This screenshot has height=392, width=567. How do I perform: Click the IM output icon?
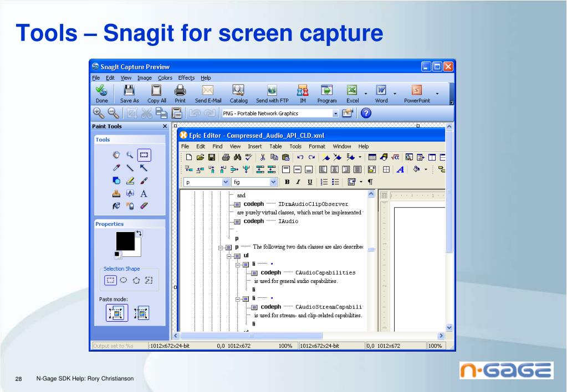click(x=303, y=90)
